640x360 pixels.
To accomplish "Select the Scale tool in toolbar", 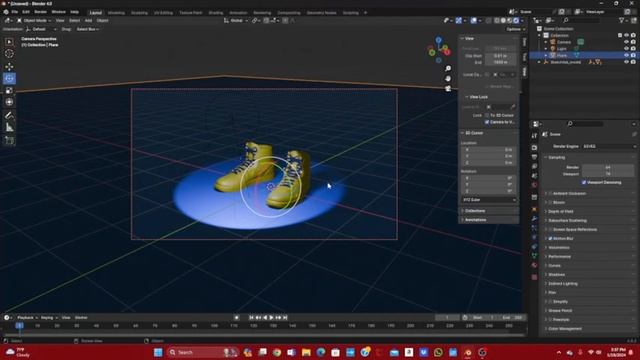I will (9, 90).
